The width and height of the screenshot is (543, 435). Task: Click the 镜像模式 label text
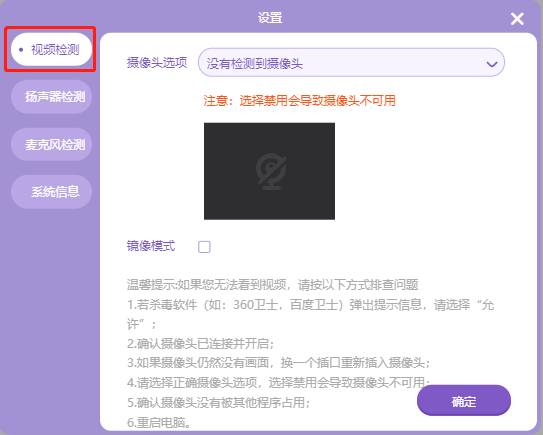pos(151,246)
